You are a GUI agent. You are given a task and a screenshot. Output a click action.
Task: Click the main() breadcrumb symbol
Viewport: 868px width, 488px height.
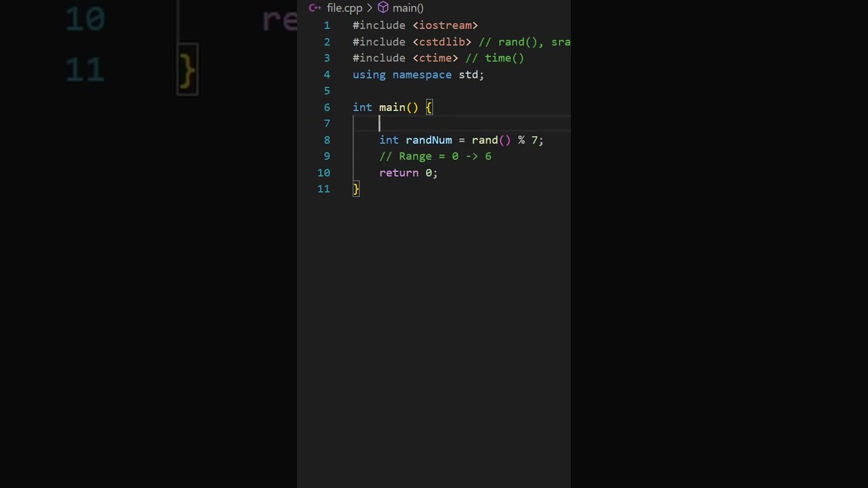(x=408, y=8)
